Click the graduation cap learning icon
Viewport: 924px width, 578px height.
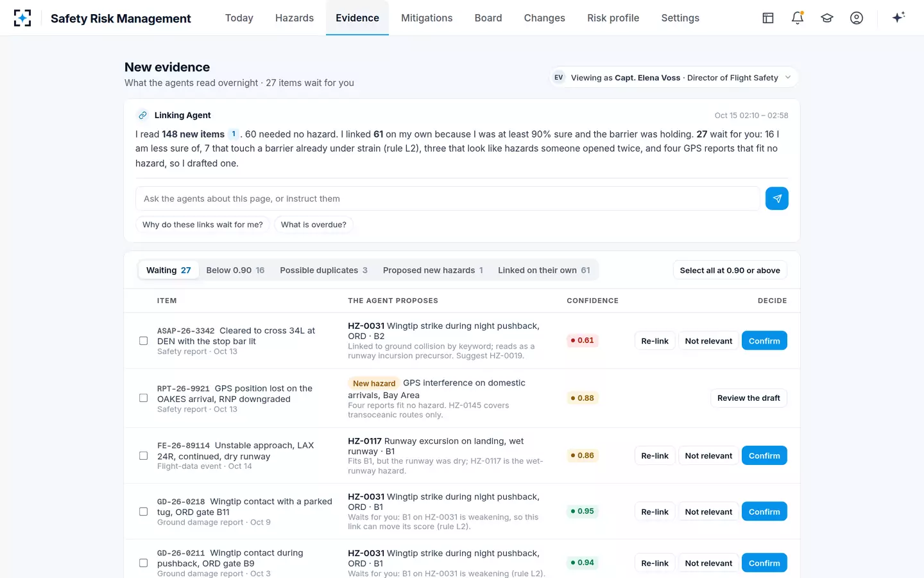click(827, 18)
